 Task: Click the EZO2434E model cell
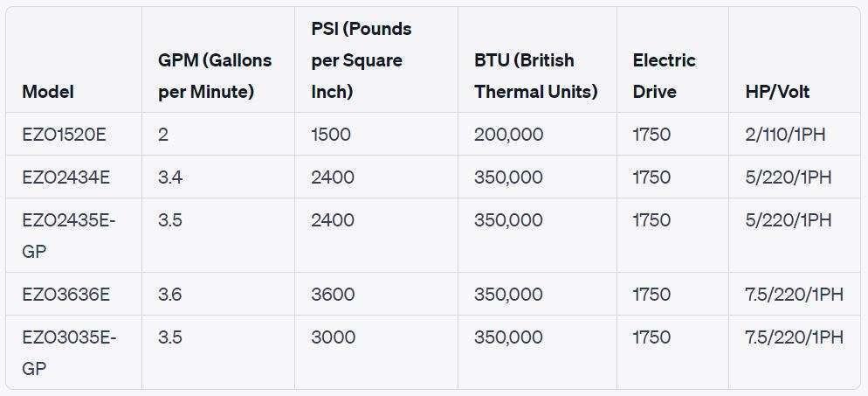[x=66, y=177]
